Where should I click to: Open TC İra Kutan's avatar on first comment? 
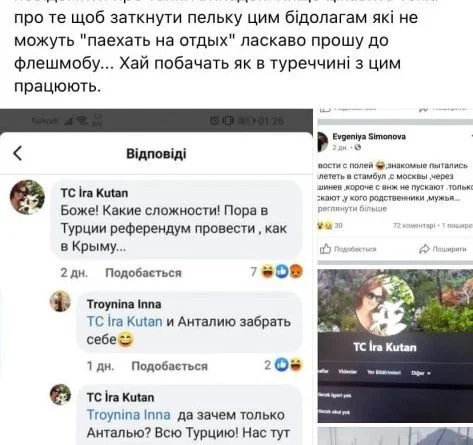(27, 197)
